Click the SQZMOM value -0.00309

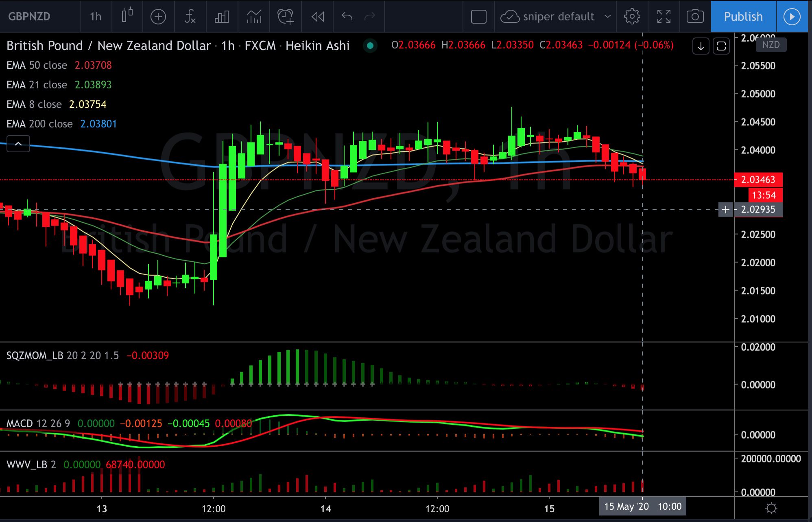pos(148,355)
